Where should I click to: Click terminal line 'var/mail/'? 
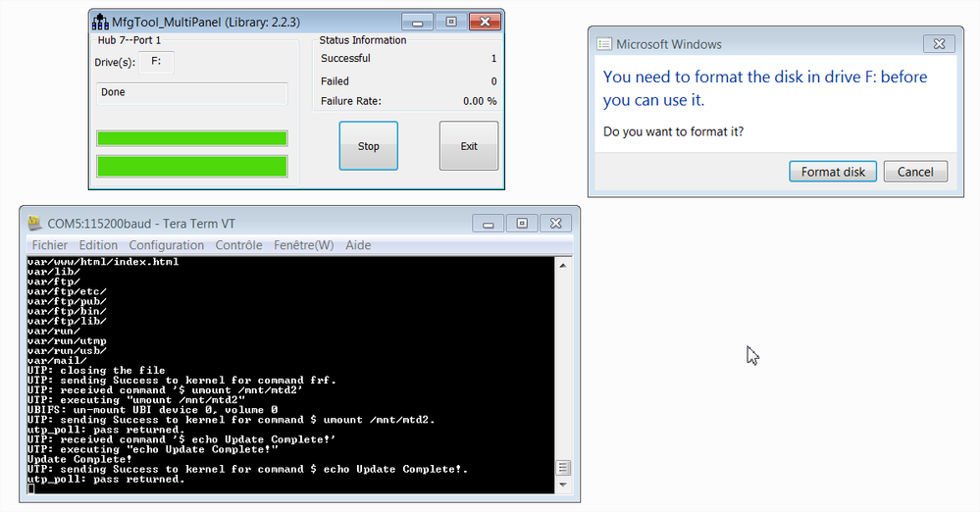57,361
